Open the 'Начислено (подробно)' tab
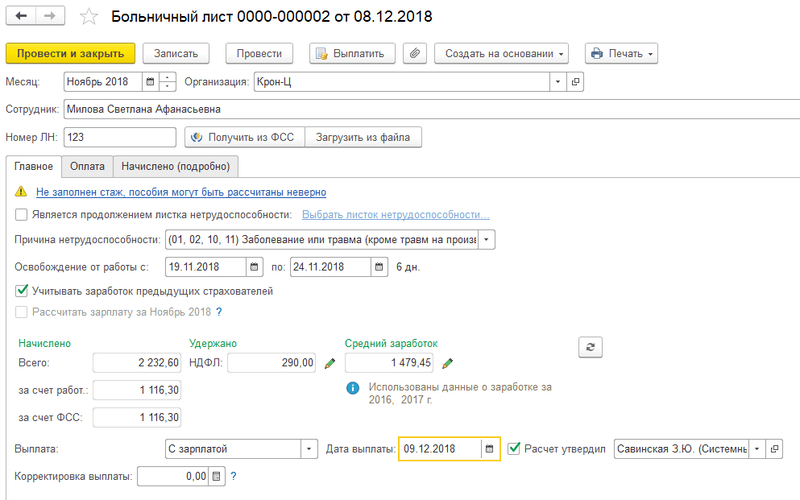The width and height of the screenshot is (800, 500). tap(175, 166)
